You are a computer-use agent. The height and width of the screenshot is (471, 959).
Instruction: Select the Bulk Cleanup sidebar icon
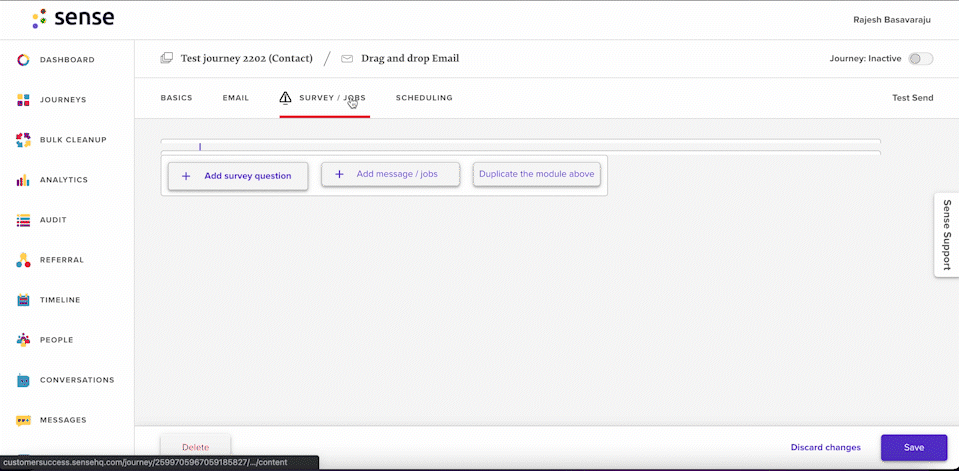(x=23, y=140)
